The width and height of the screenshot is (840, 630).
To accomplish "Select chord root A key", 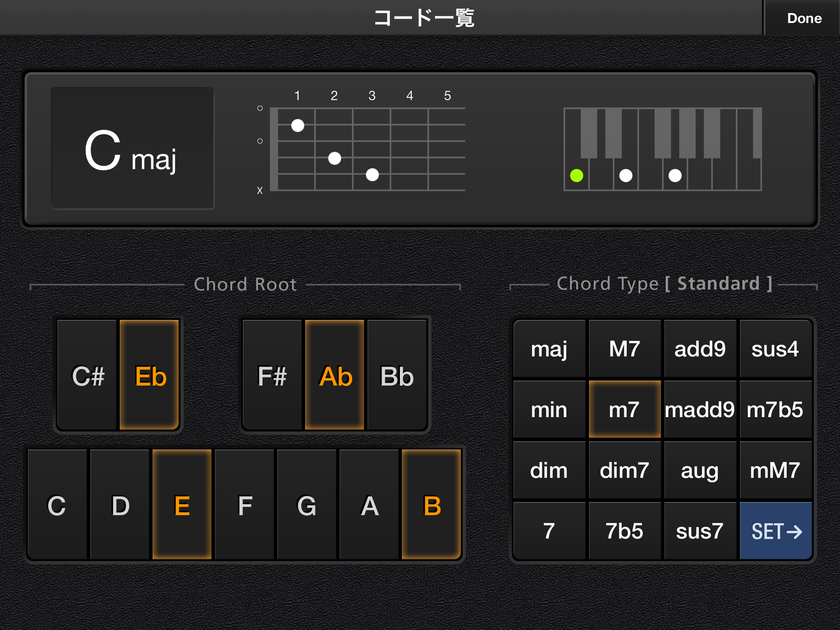I will 369,505.
